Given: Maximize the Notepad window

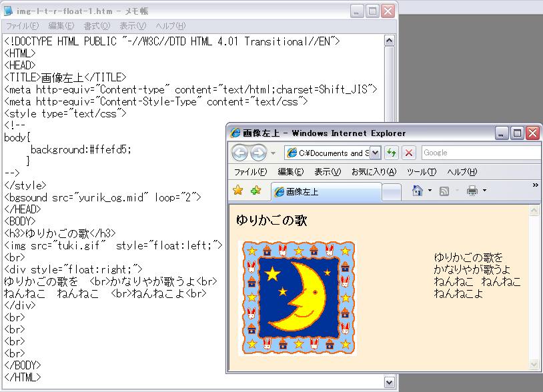Looking at the screenshot, I should (373, 11).
